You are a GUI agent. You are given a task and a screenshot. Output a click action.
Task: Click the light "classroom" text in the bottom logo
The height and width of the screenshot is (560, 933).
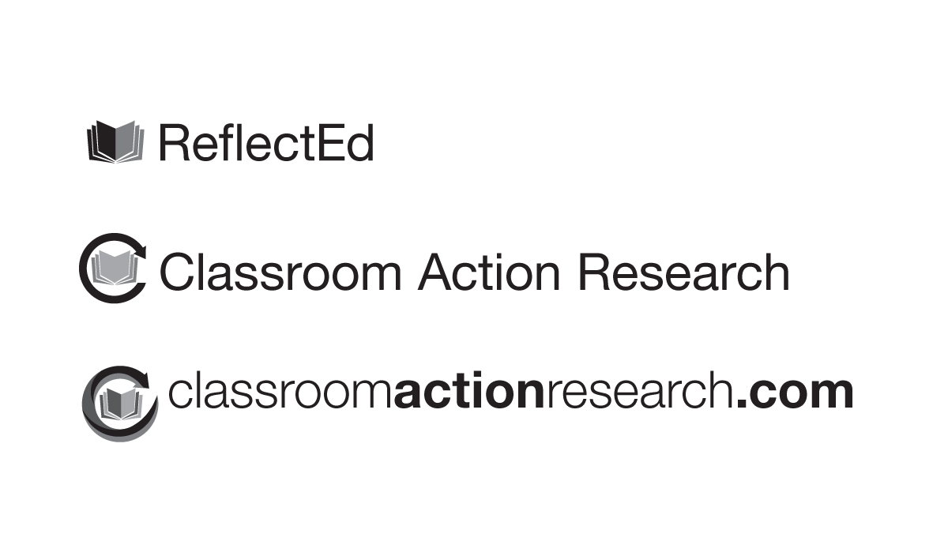click(x=280, y=392)
